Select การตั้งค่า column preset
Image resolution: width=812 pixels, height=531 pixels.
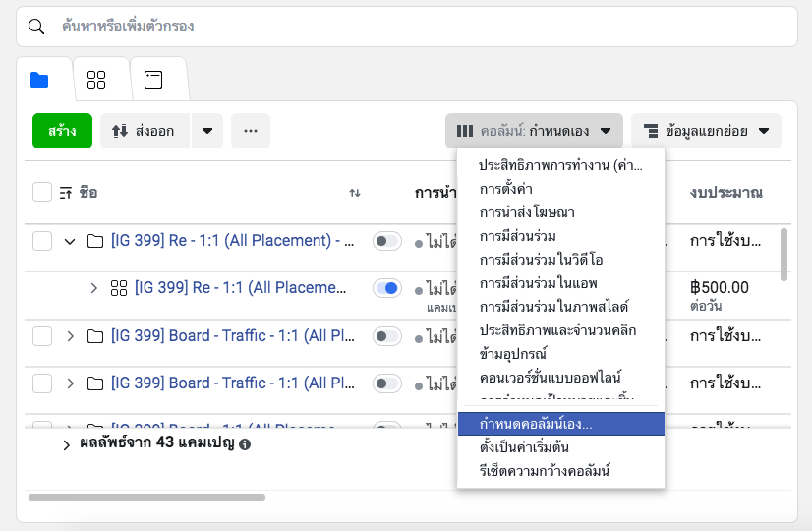click(x=561, y=189)
